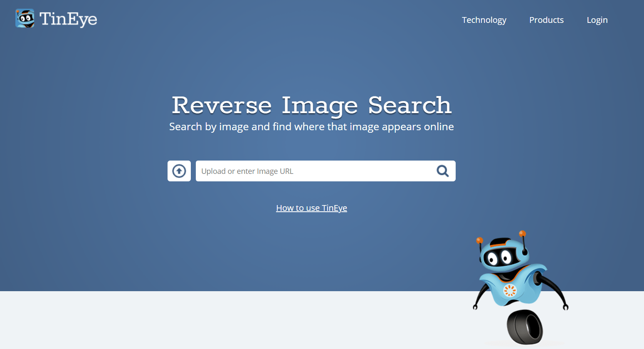Viewport: 644px width, 349px height.
Task: Open the Products menu
Action: point(546,20)
